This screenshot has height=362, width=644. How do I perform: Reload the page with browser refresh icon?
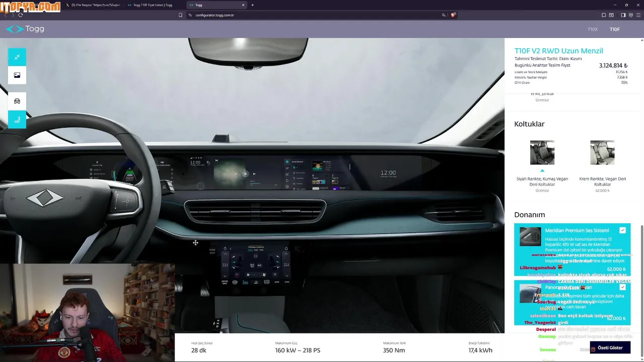point(21,15)
